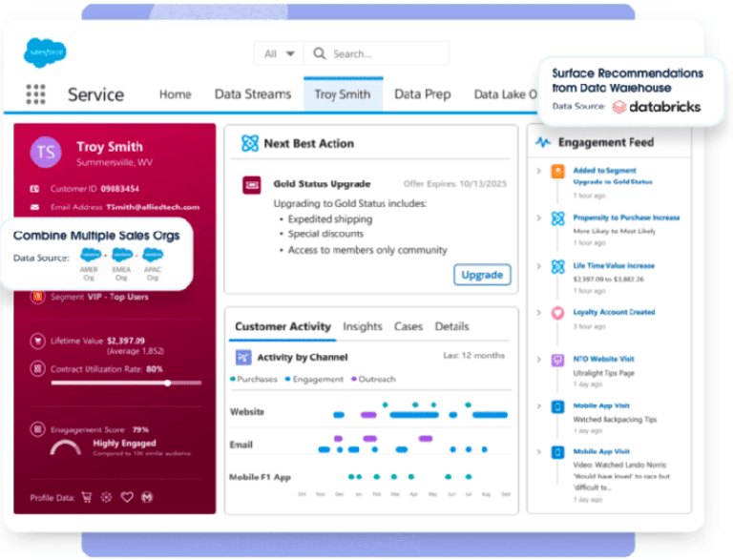Click the Engagement Score icon
The height and width of the screenshot is (560, 733).
point(37,429)
